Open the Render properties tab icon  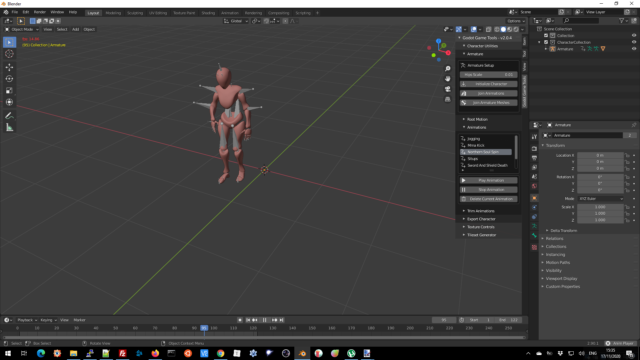click(x=534, y=149)
